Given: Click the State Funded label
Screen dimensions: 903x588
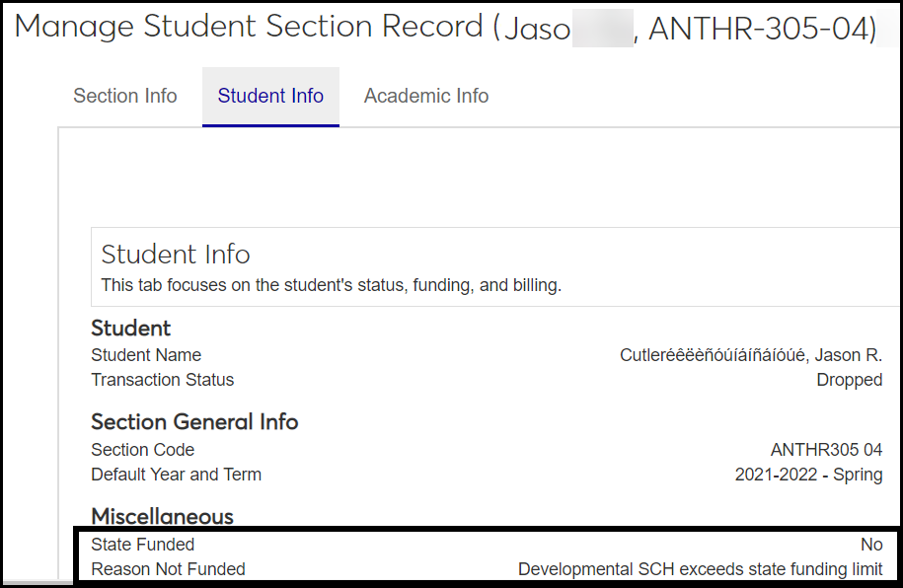Looking at the screenshot, I should click(142, 545).
